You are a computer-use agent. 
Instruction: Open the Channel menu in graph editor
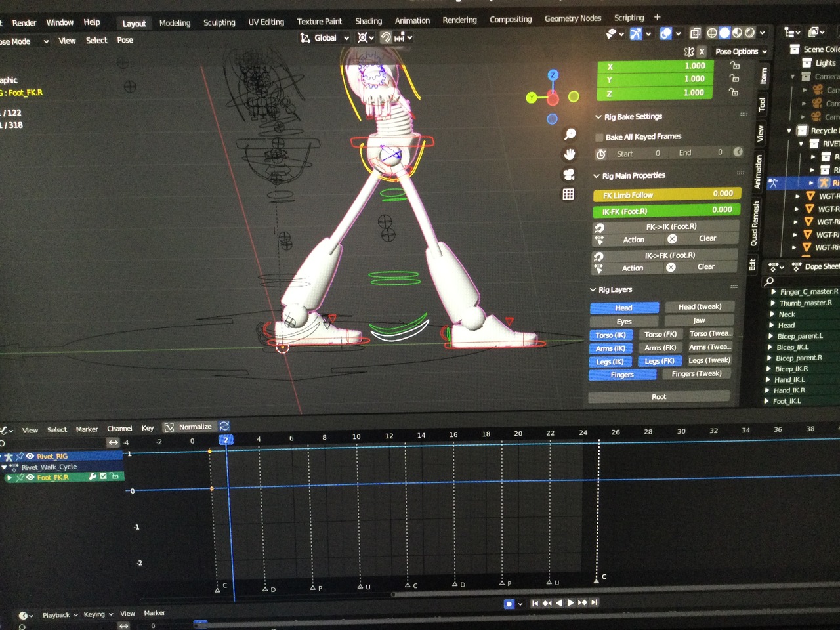[x=119, y=429]
